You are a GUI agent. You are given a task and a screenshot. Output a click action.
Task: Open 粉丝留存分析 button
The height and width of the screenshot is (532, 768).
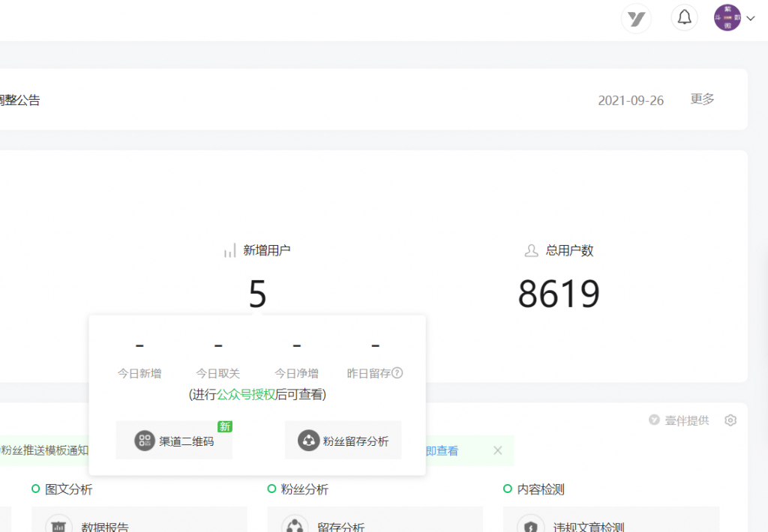343,441
